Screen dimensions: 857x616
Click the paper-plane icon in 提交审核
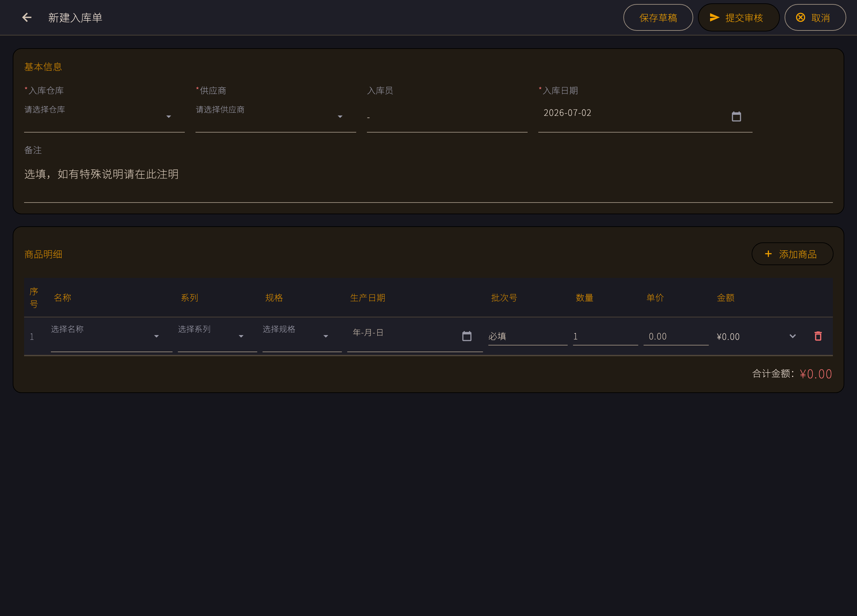714,17
